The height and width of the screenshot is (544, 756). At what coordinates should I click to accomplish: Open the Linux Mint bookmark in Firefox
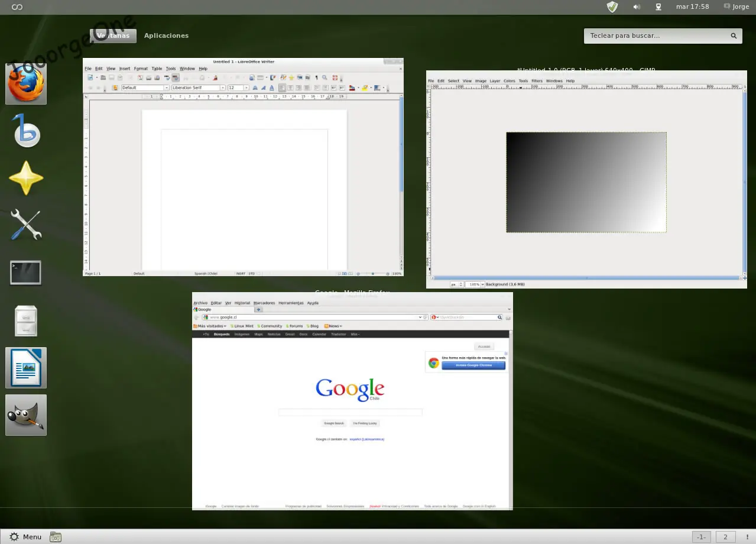point(242,326)
